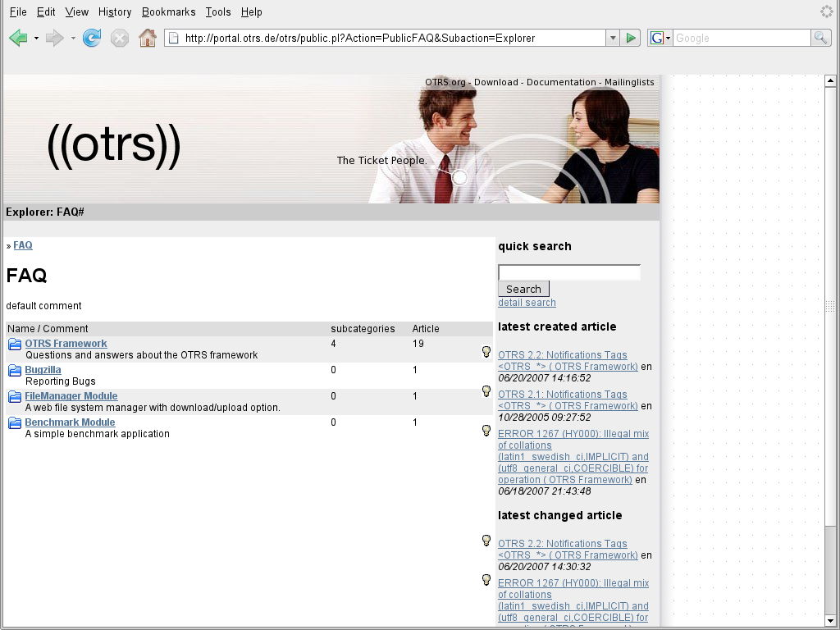The height and width of the screenshot is (630, 840).
Task: Click the Reload page icon
Action: point(92,38)
